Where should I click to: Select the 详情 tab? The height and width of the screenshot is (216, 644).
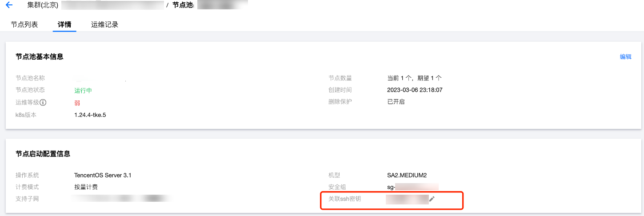click(x=64, y=24)
